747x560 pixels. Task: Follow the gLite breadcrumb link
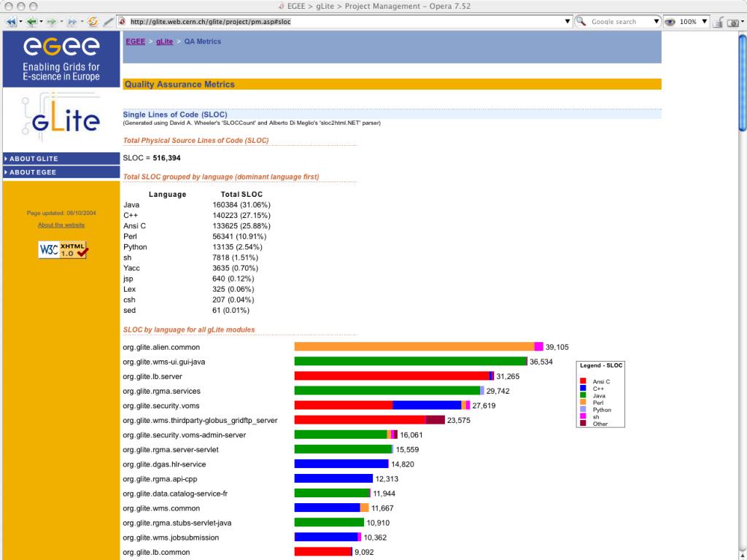point(164,42)
